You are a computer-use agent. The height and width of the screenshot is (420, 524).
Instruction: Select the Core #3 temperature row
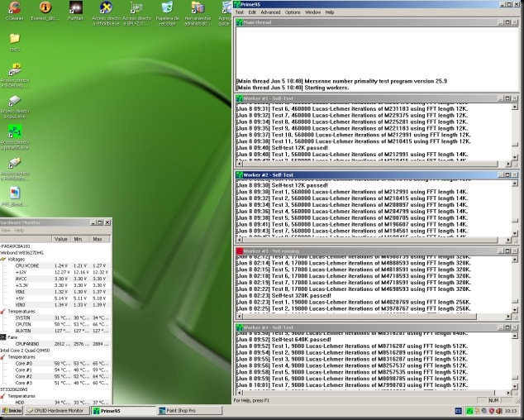click(55, 383)
